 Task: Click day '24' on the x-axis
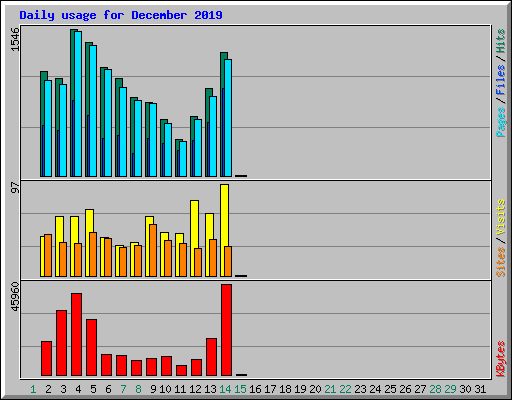click(x=375, y=389)
